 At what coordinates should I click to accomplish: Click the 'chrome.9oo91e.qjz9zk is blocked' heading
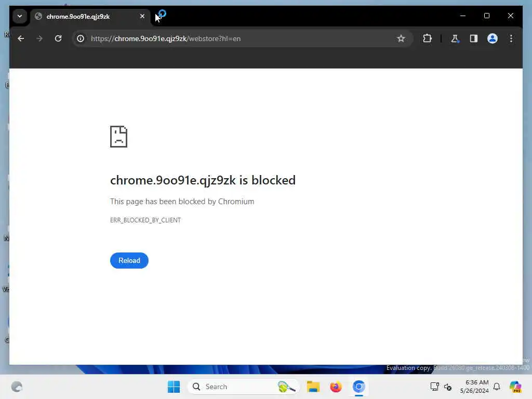click(203, 180)
